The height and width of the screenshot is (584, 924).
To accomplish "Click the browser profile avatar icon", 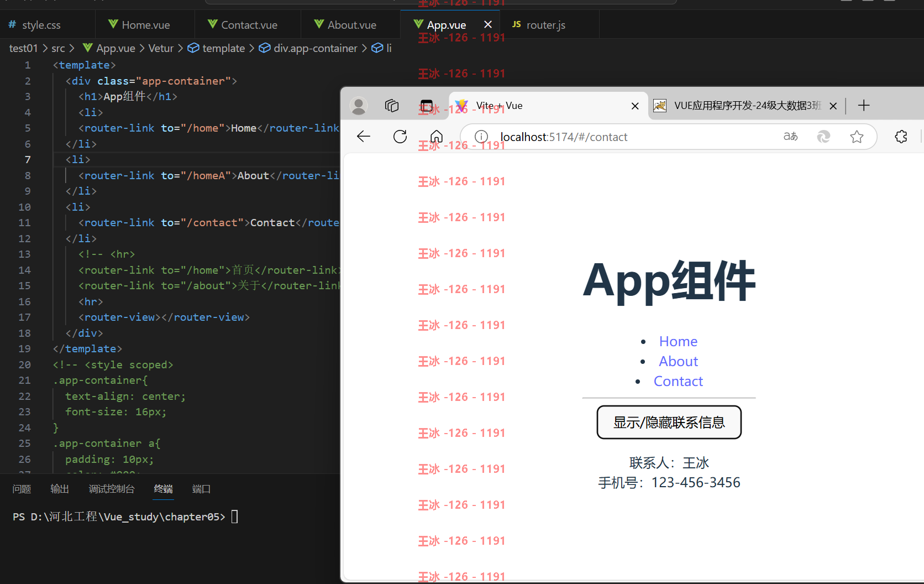I will [x=359, y=106].
